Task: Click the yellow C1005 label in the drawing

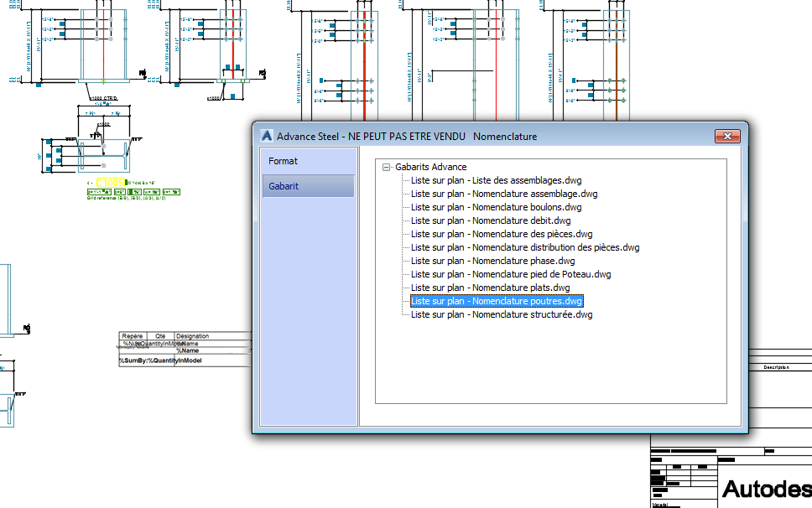Action: click(x=110, y=183)
